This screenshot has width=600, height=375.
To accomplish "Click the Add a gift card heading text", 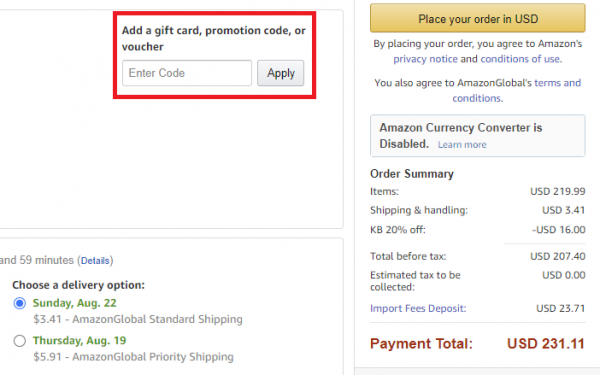I will (214, 38).
